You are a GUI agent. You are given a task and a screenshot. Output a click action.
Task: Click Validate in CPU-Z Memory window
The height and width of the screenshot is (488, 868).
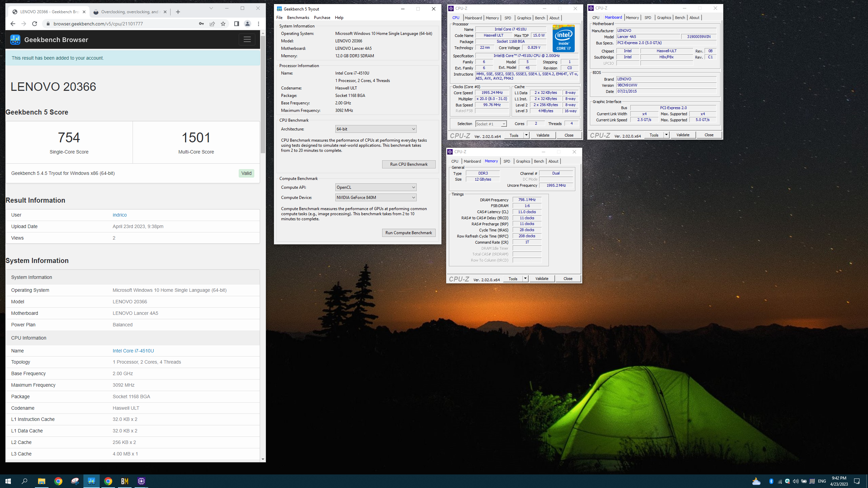[542, 279]
